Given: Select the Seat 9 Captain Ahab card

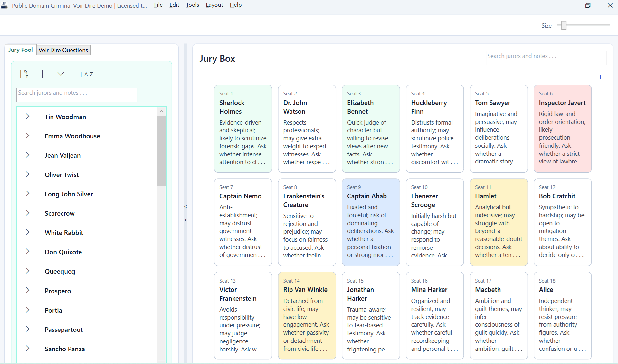Looking at the screenshot, I should [x=371, y=222].
